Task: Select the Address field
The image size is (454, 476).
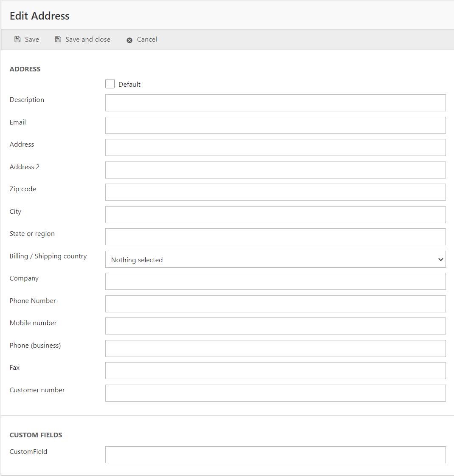Action: click(275, 147)
